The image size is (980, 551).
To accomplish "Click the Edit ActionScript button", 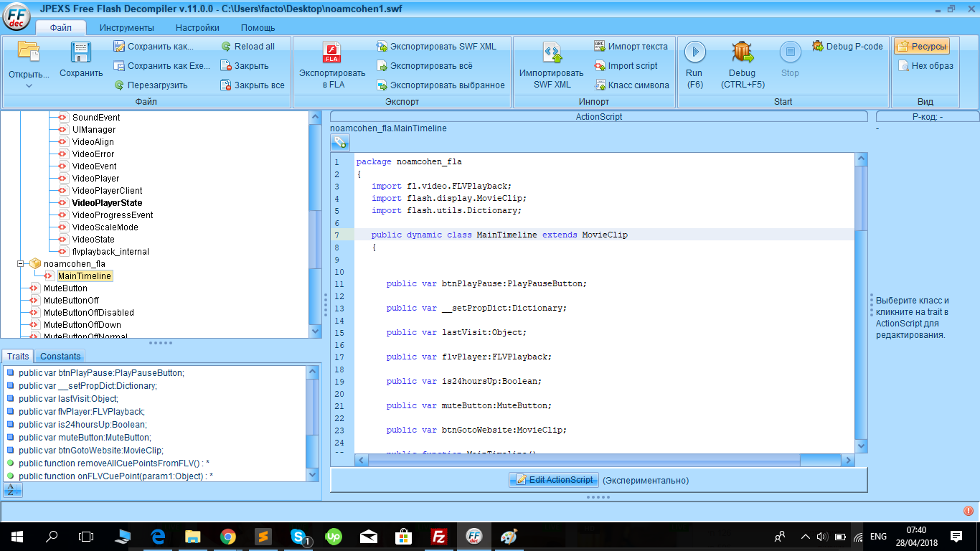I will click(553, 480).
